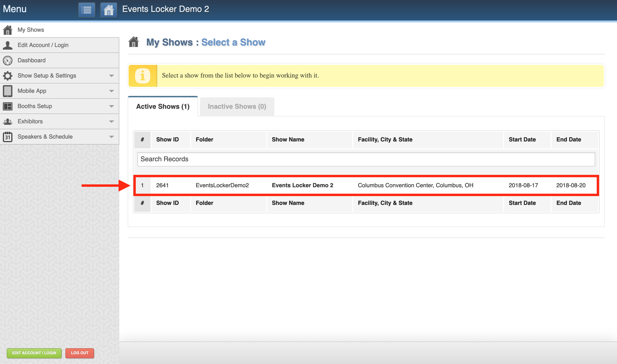This screenshot has width=617, height=364.
Task: Click the Speakers & Schedule calendar icon
Action: (x=8, y=137)
